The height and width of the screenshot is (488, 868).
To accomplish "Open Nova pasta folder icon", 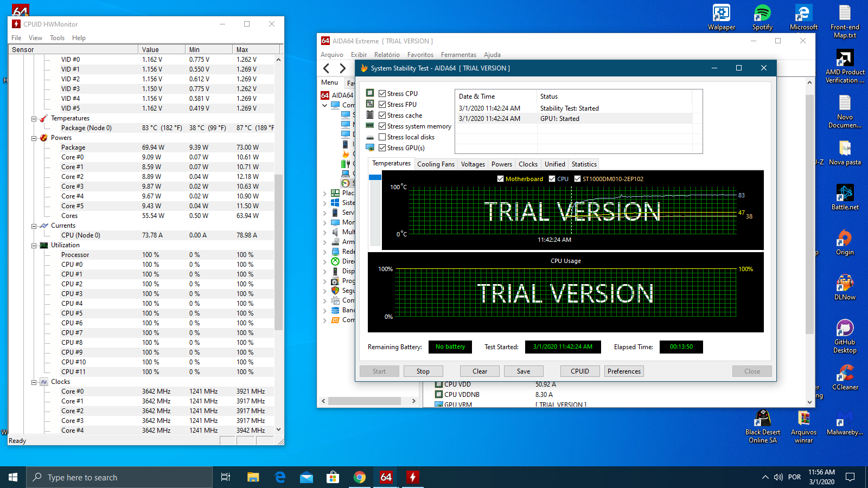I will pyautogui.click(x=845, y=152).
